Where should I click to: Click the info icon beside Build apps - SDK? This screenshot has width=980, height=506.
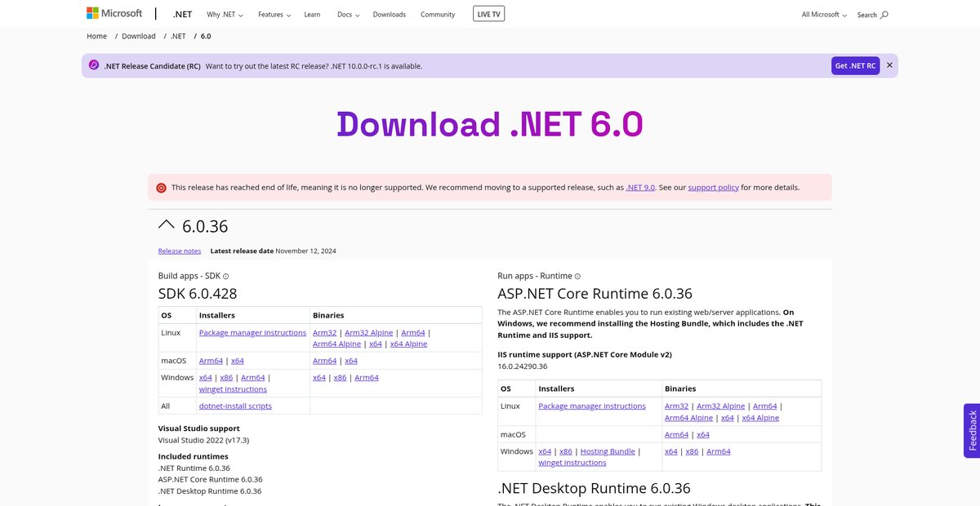[226, 277]
